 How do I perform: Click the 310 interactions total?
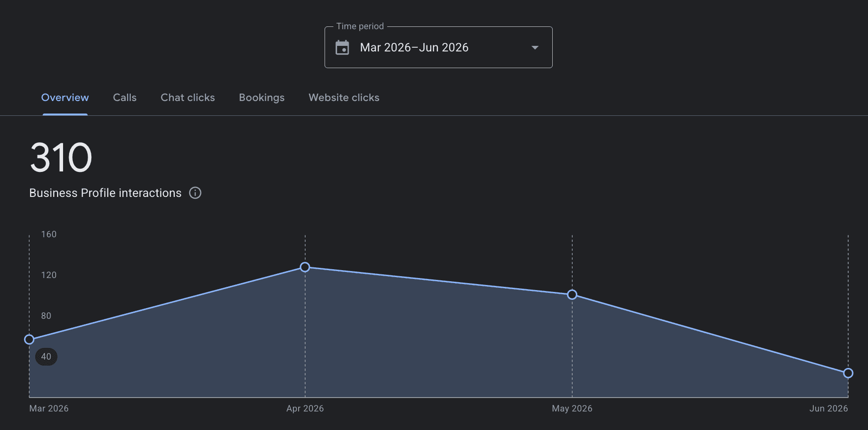point(61,158)
